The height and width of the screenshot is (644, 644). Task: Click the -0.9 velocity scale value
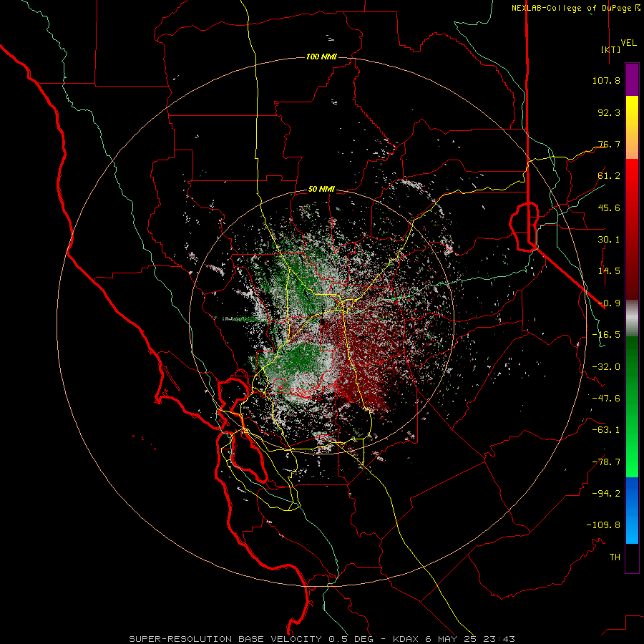[609, 303]
